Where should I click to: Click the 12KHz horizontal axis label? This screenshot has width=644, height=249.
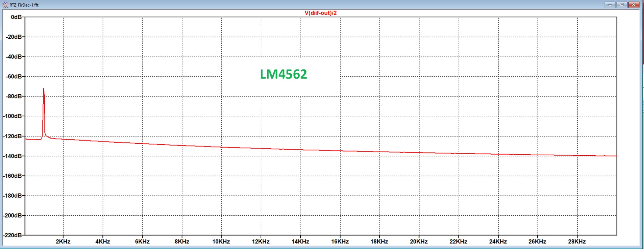click(261, 241)
